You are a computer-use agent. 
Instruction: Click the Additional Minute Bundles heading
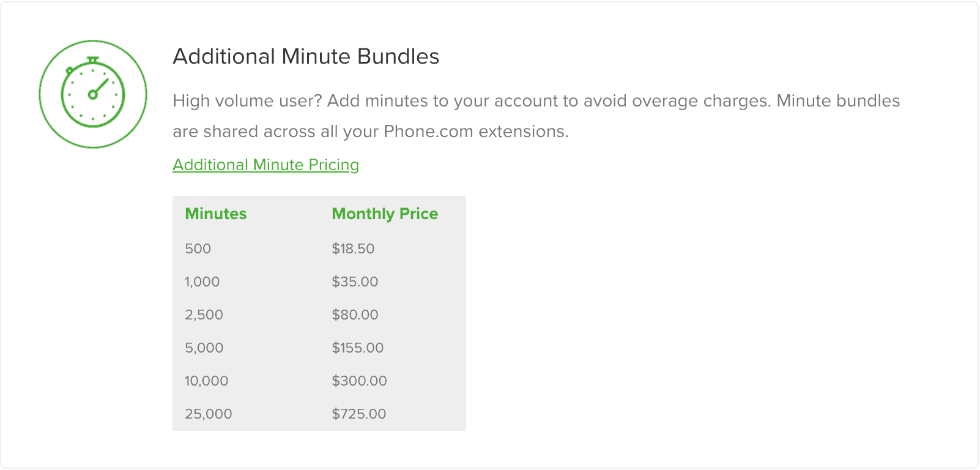point(306,56)
